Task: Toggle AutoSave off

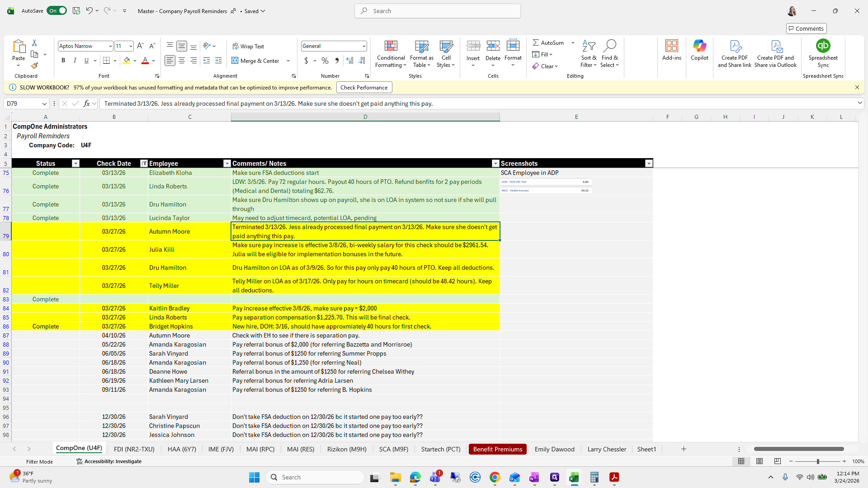Action: click(57, 10)
